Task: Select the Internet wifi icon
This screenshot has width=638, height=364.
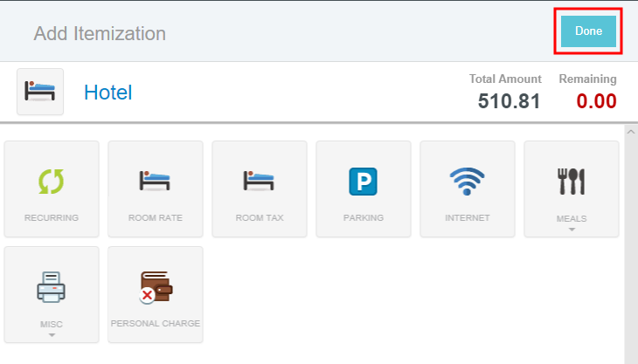Action: pyautogui.click(x=467, y=182)
